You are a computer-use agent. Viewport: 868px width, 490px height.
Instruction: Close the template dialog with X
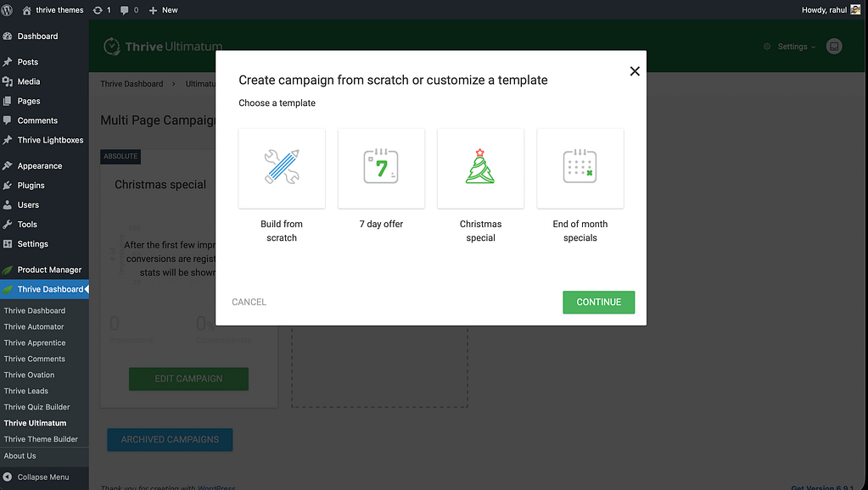click(x=635, y=71)
